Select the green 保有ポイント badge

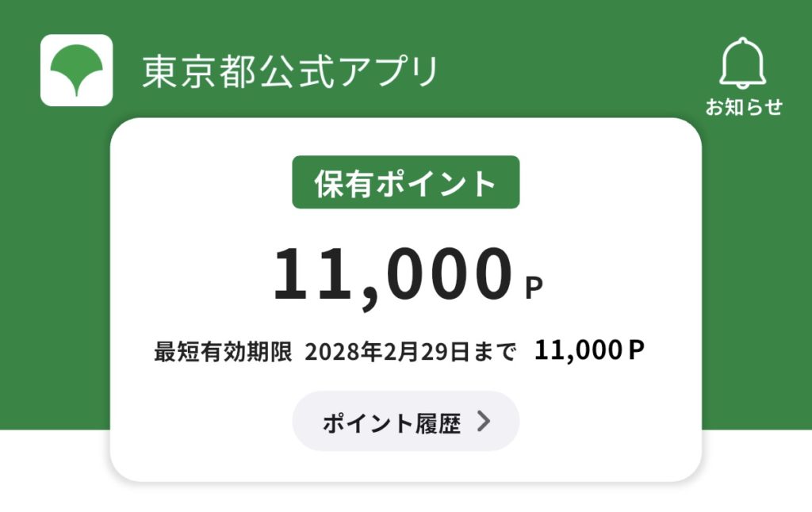click(405, 182)
